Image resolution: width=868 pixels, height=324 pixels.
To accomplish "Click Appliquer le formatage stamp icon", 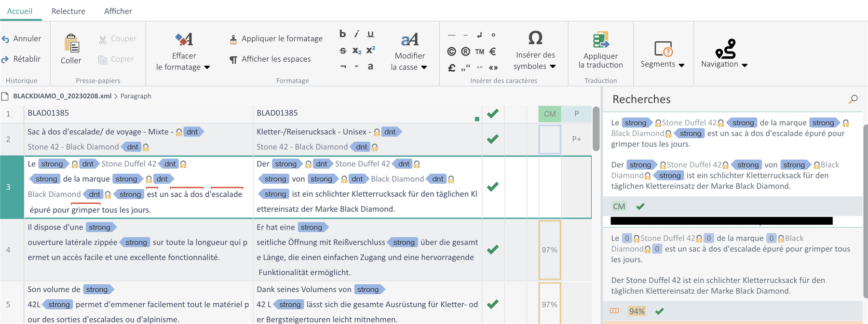I will (233, 39).
